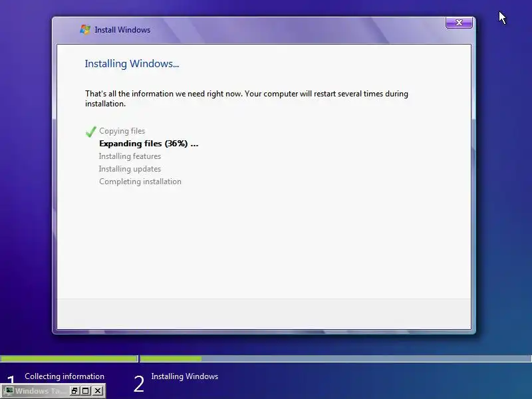Close the Install Windows dialog
This screenshot has width=532, height=399.
459,23
